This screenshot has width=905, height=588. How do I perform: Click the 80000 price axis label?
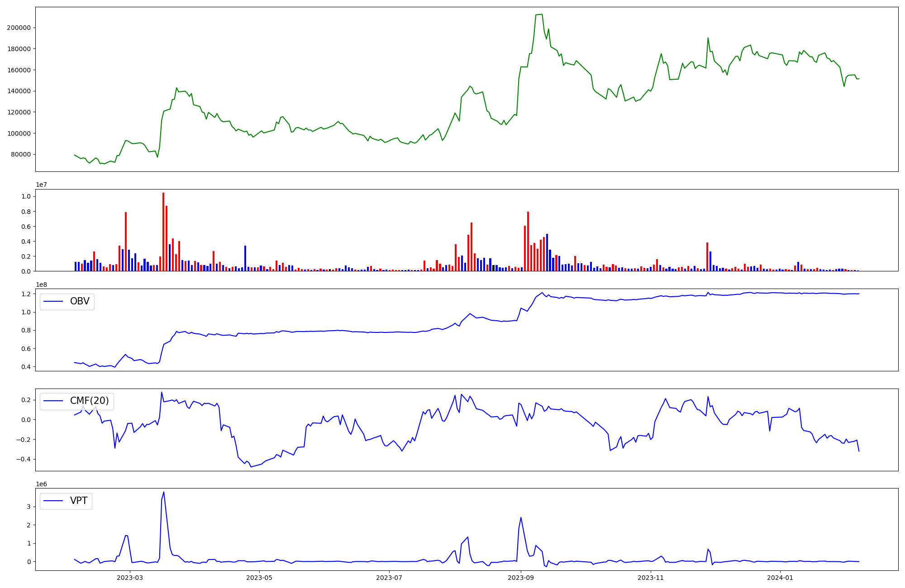[20, 154]
